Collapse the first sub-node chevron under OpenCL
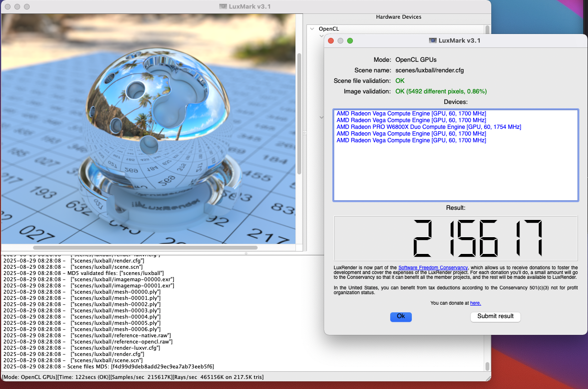This screenshot has width=588, height=389. [x=321, y=36]
